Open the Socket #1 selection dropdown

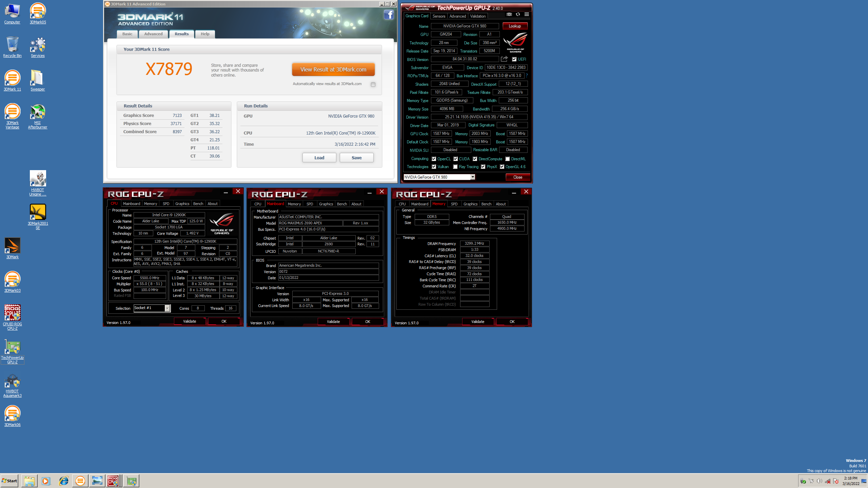167,308
